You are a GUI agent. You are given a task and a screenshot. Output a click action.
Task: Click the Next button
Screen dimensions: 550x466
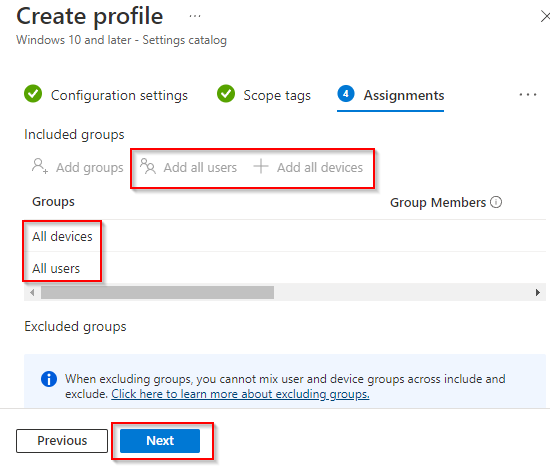(x=160, y=441)
